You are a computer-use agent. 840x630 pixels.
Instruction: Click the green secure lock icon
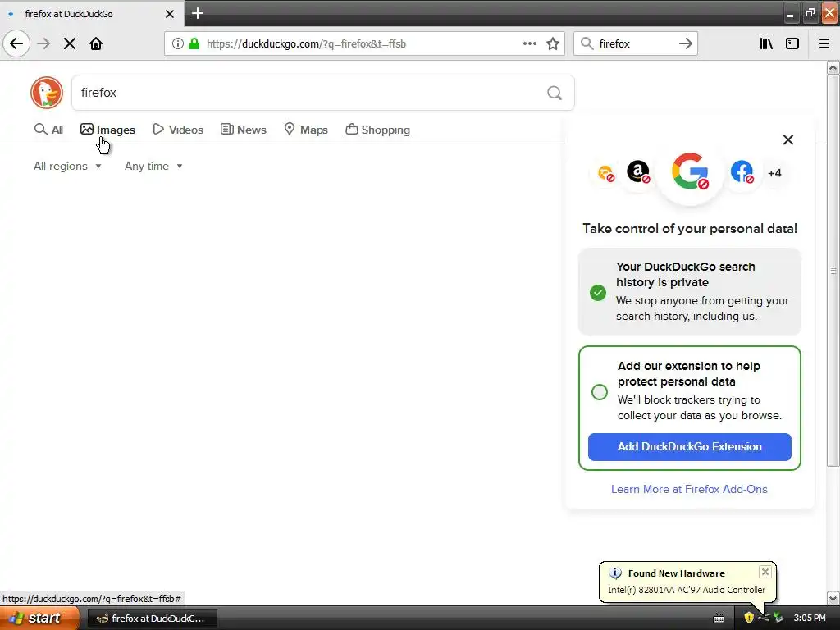pyautogui.click(x=194, y=43)
